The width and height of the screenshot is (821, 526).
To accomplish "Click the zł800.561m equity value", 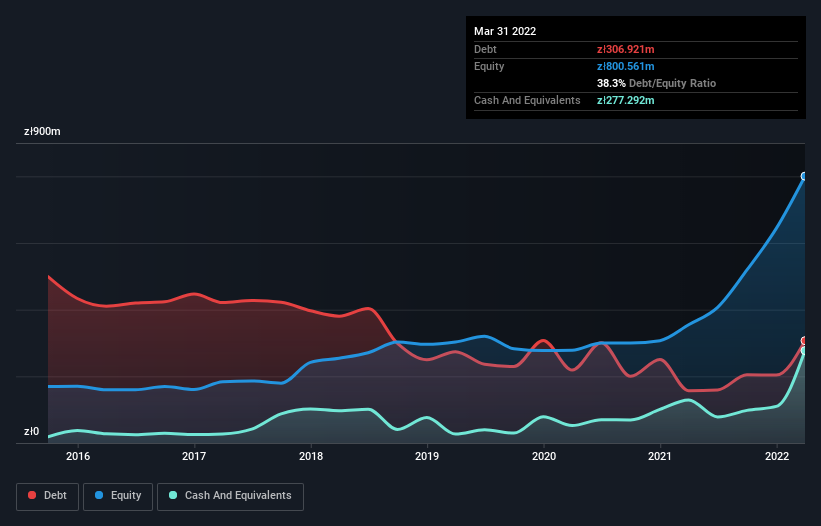I will pos(626,66).
